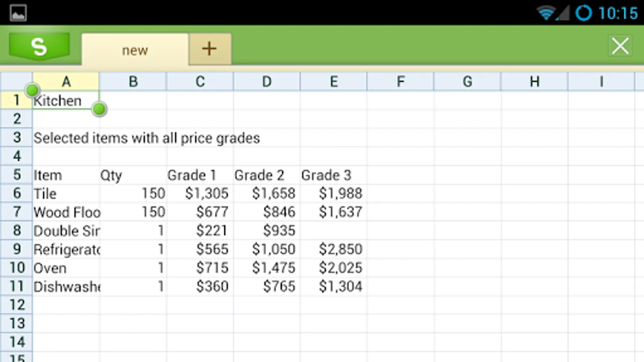
Task: Select the 'Wood Floo' cell
Action: coord(66,212)
